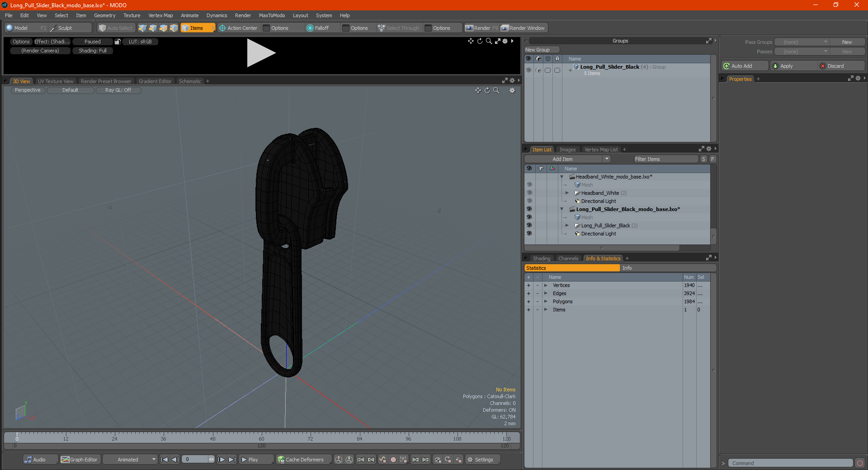
Task: Toggle visibility of Long_Pull_Slider_Black item
Action: 529,226
